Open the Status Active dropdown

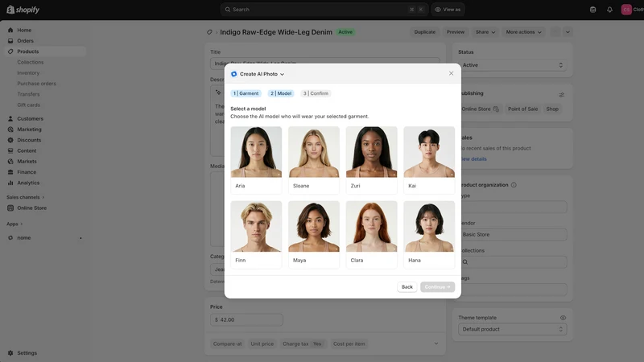512,65
